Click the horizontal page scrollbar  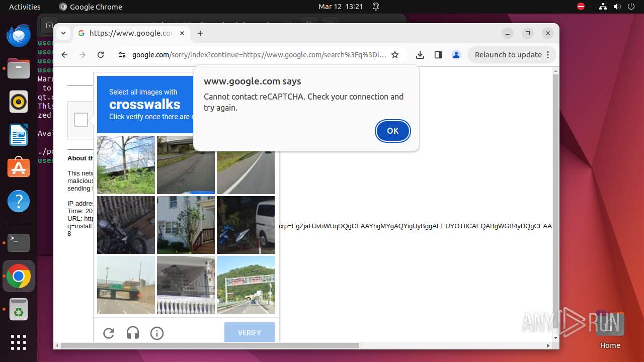click(210, 345)
